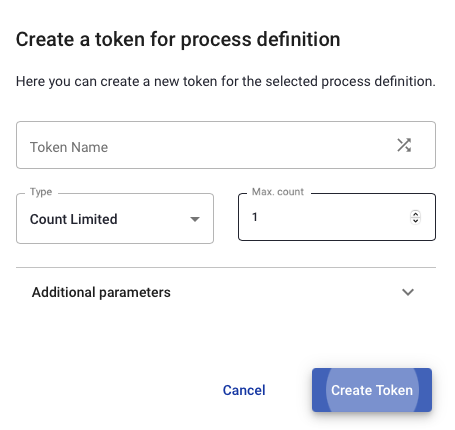
Task: Click the Type floating label
Action: point(41,192)
